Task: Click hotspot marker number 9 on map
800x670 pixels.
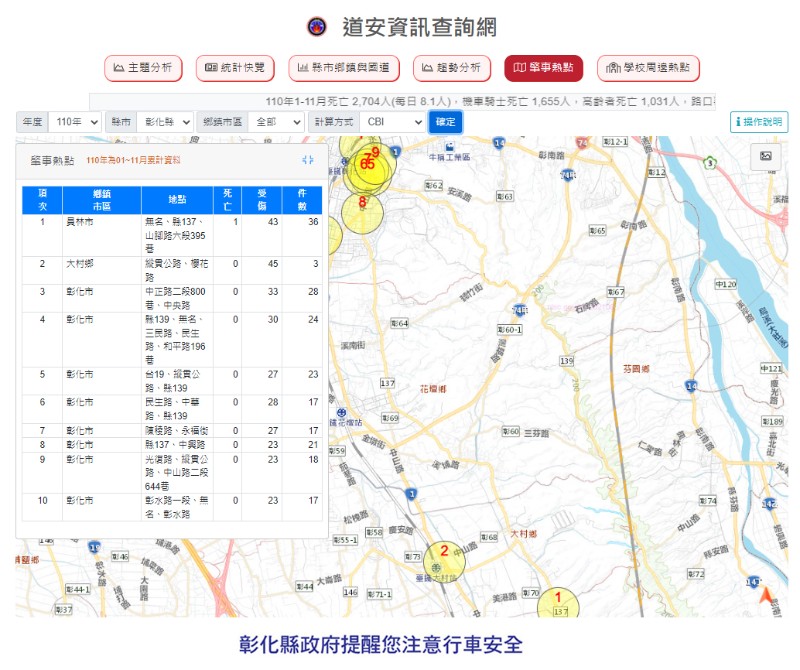Action: (x=375, y=153)
